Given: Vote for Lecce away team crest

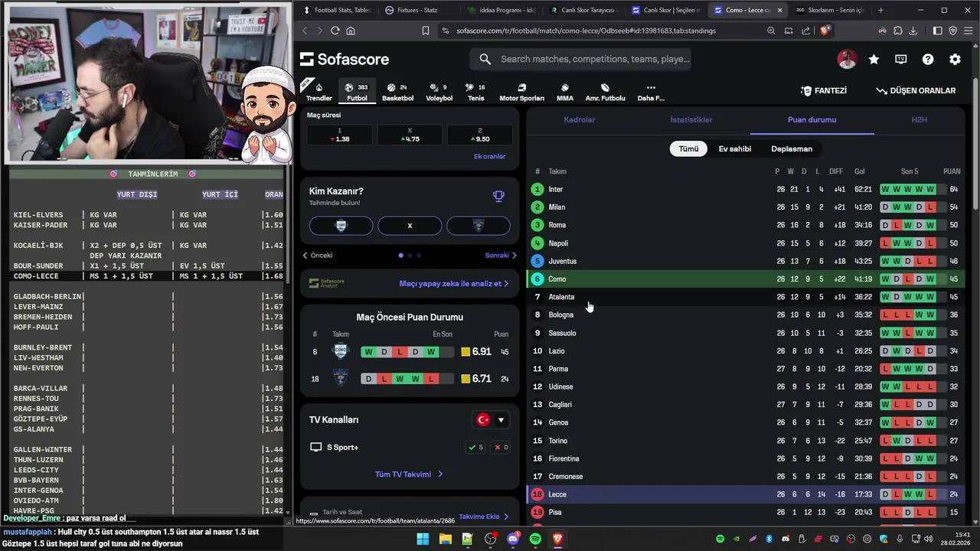Looking at the screenshot, I should click(479, 226).
